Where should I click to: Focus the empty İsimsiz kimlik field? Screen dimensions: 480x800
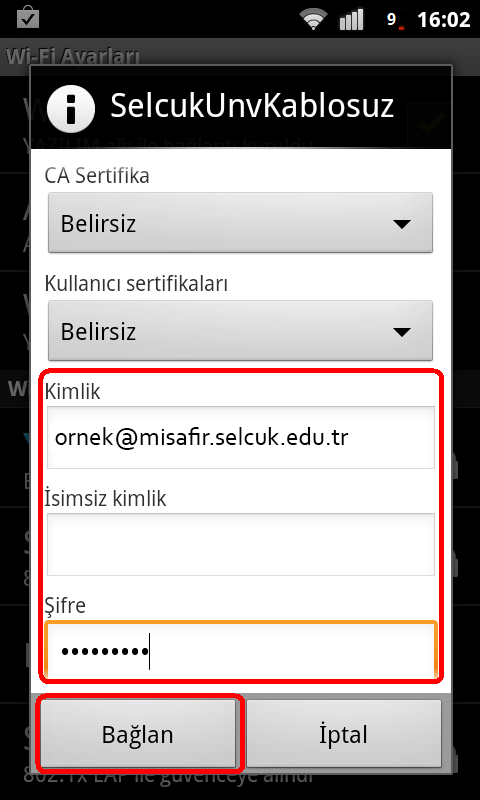(241, 544)
